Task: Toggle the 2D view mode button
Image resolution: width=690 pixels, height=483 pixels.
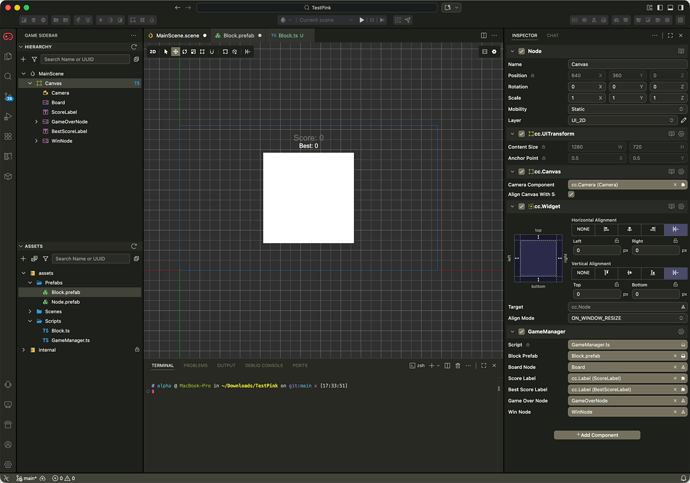Action: coord(153,51)
